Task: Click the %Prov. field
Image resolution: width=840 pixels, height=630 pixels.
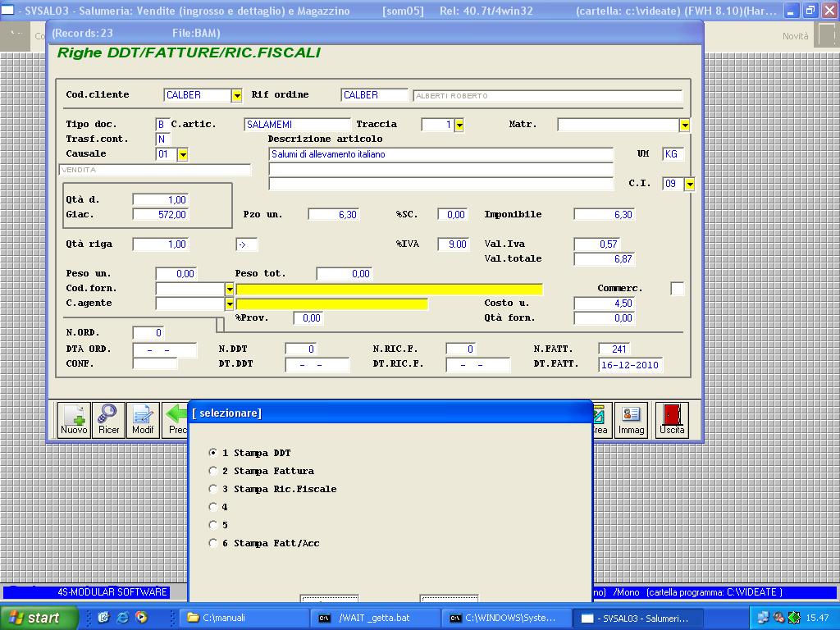Action: 308,318
